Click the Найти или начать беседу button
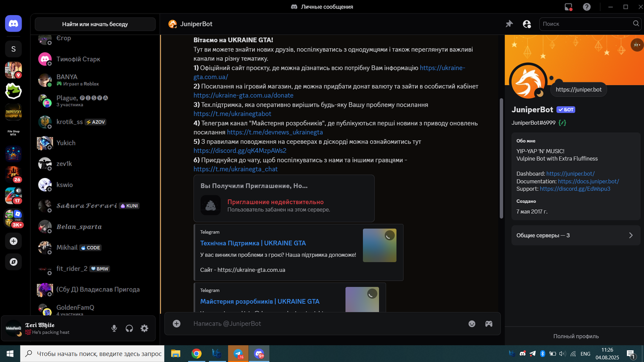The image size is (644, 362). click(95, 24)
